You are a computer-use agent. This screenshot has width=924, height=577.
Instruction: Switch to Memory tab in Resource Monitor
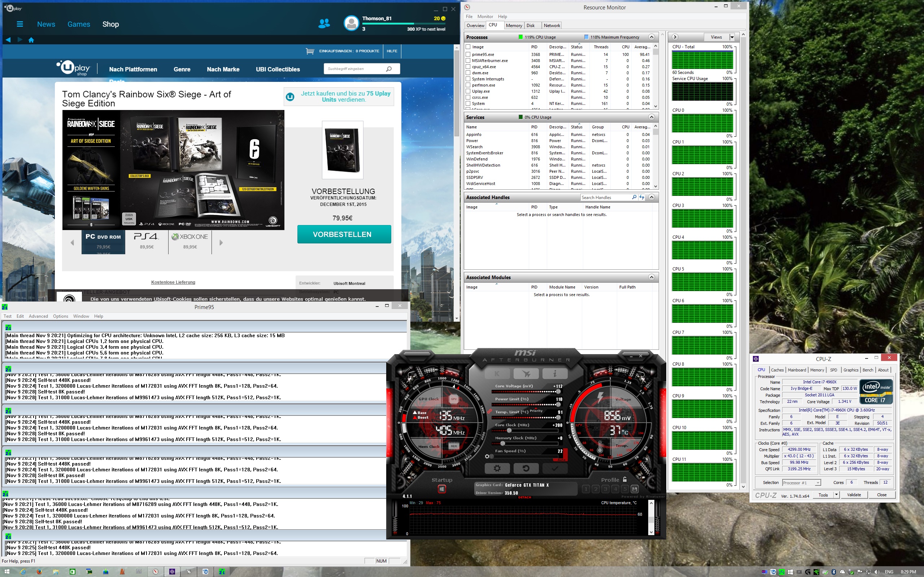(514, 26)
